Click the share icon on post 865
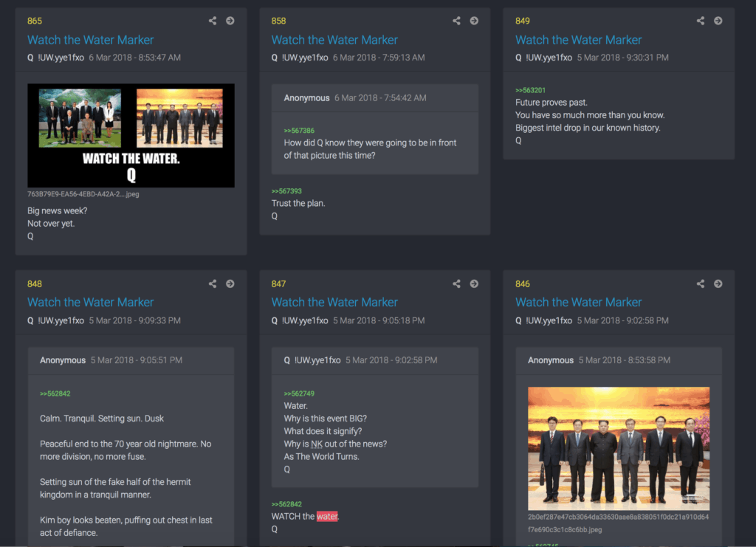Image resolution: width=756 pixels, height=547 pixels. (213, 21)
